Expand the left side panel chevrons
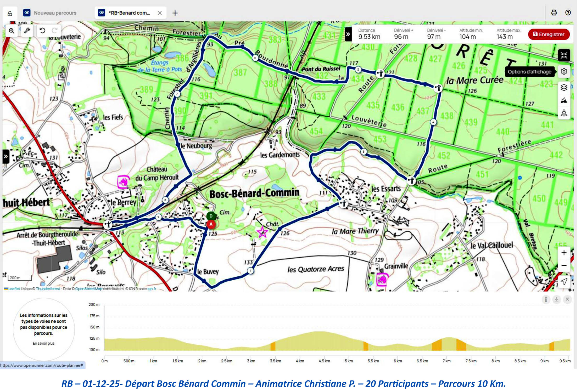This screenshot has width=581, height=392. [x=6, y=156]
